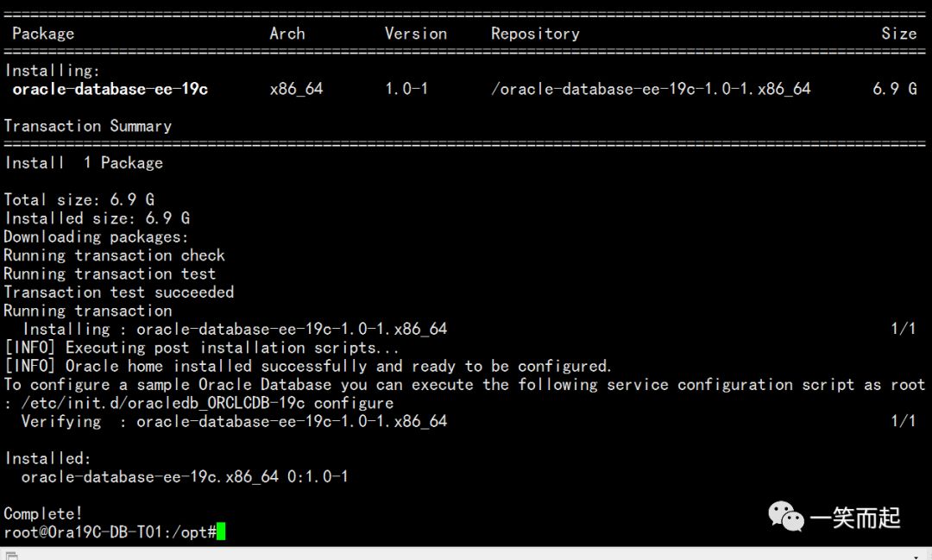Click the "Arch" column header
This screenshot has height=560, width=932.
point(287,34)
